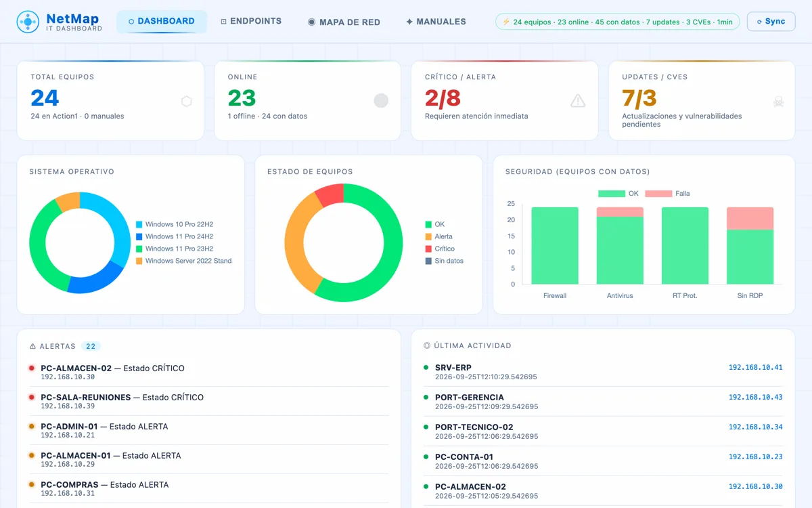Screen dimensions: 812x508
Task: Open the Mapa de Red tab
Action: 344,22
